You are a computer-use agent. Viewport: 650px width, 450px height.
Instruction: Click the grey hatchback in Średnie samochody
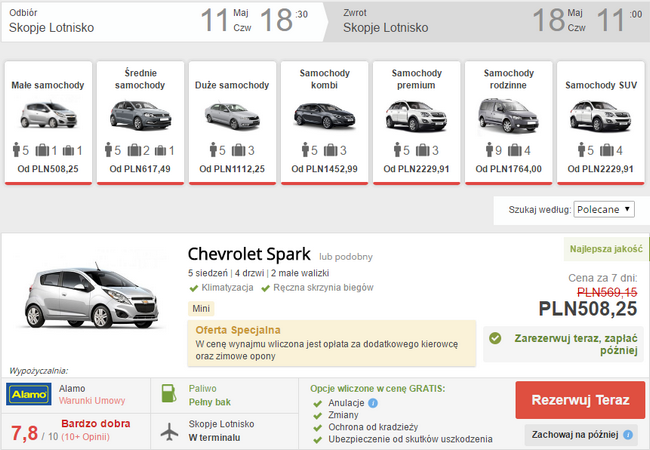pos(141,115)
